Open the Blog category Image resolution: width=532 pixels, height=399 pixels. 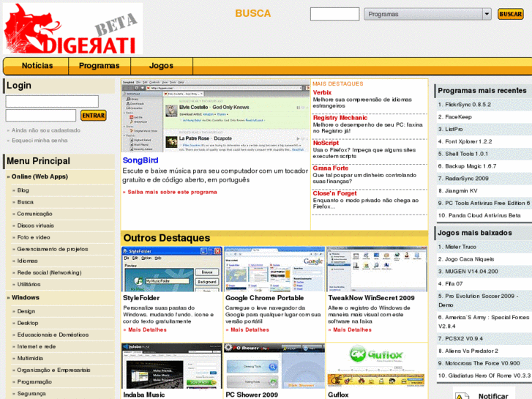[x=23, y=190]
